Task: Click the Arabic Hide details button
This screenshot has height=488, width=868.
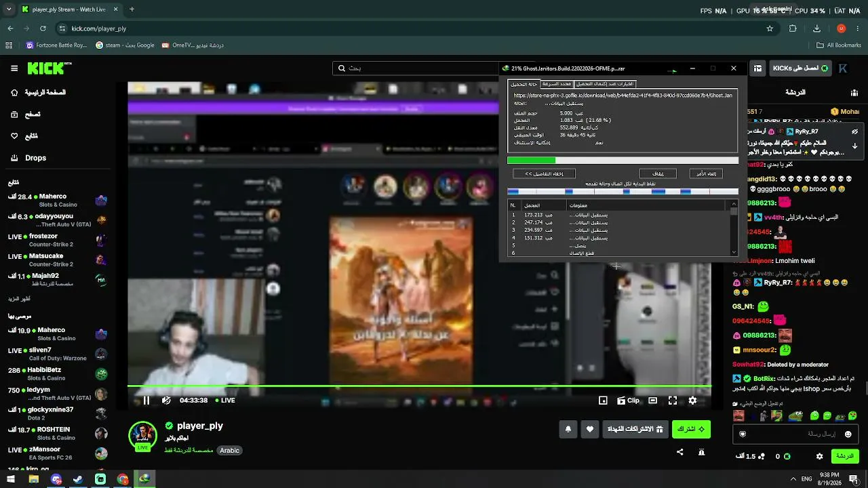Action: click(544, 174)
